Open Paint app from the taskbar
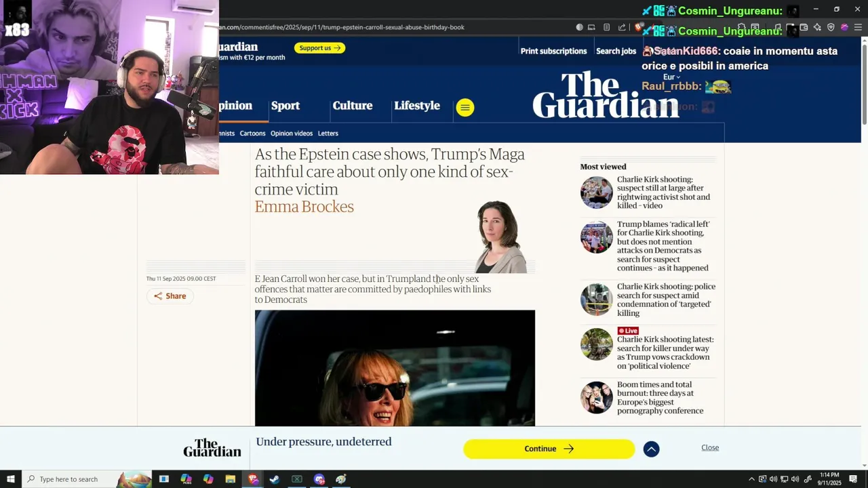 tap(341, 479)
